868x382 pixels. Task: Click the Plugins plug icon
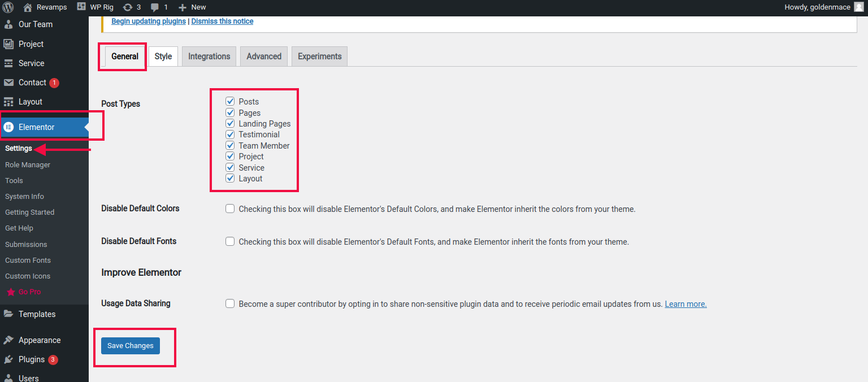pyautogui.click(x=8, y=359)
